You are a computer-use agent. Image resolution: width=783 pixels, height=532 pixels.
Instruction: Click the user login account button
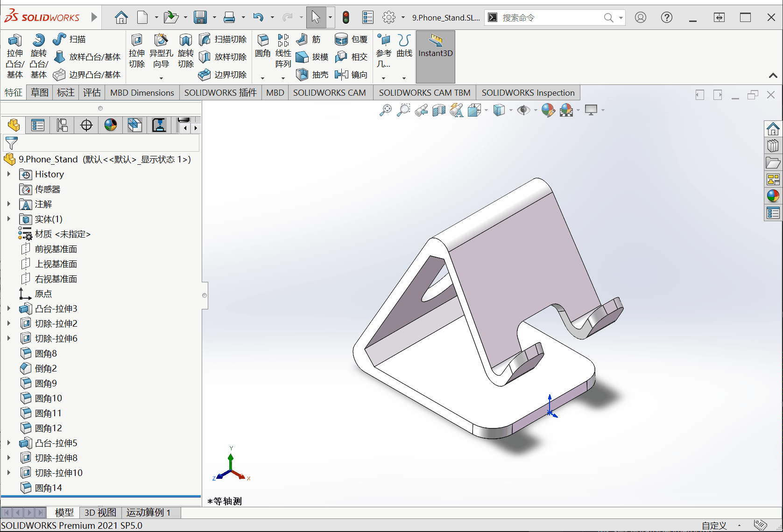tap(641, 18)
